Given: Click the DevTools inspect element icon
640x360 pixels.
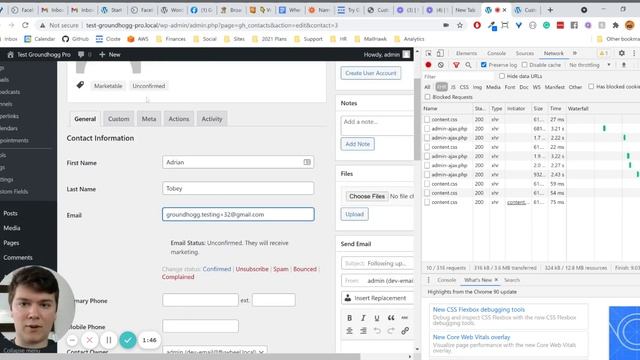Looking at the screenshot, I should click(428, 53).
